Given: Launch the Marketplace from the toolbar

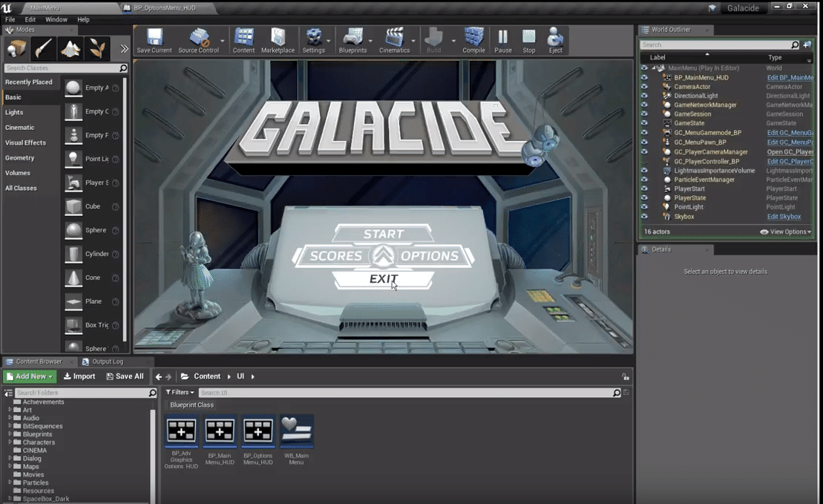Looking at the screenshot, I should (x=278, y=40).
